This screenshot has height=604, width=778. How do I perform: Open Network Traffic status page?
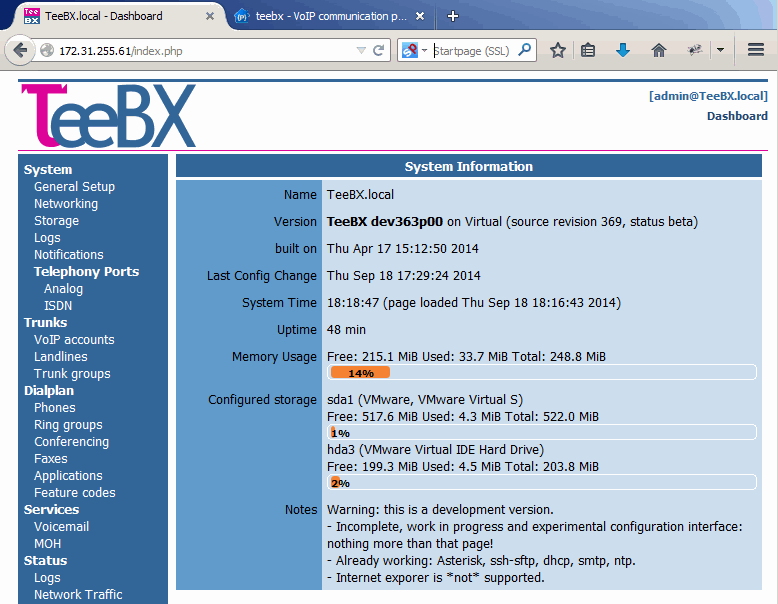[78, 595]
